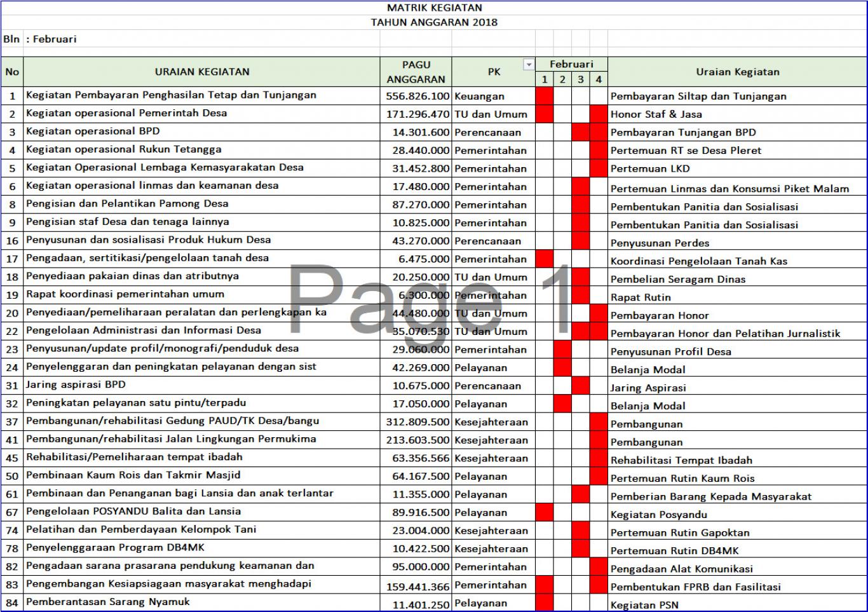The height and width of the screenshot is (612, 868).
Task: Select 'Pertemuan Rutin DB4MK' cell
Action: [x=737, y=550]
